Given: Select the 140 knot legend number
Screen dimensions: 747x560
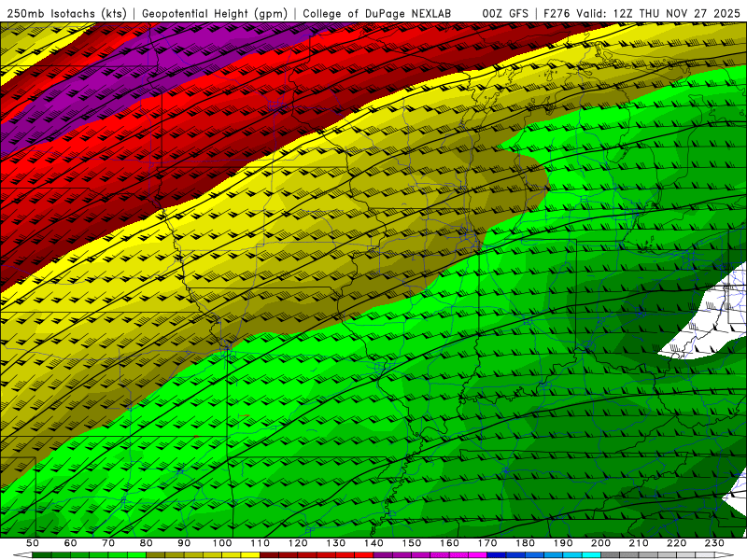Looking at the screenshot, I should pos(373,543).
